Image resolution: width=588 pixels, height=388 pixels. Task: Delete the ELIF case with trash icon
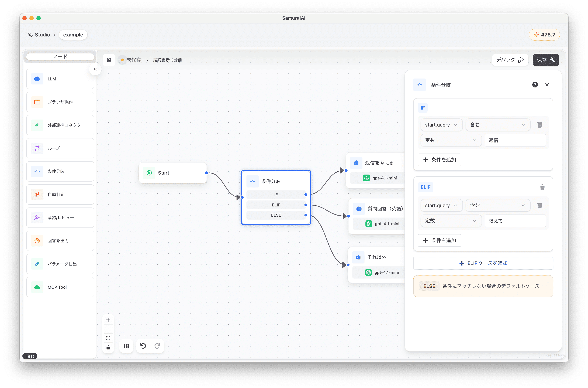pyautogui.click(x=542, y=187)
